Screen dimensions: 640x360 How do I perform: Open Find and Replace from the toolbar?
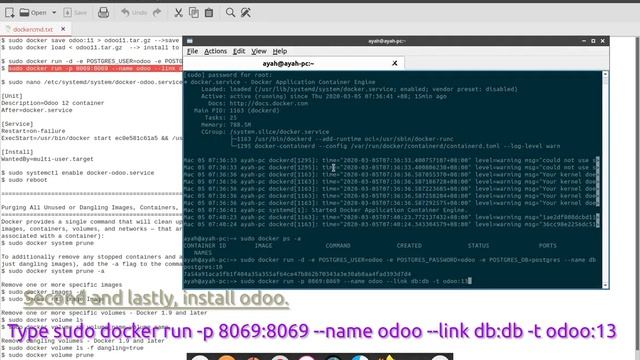click(246, 13)
